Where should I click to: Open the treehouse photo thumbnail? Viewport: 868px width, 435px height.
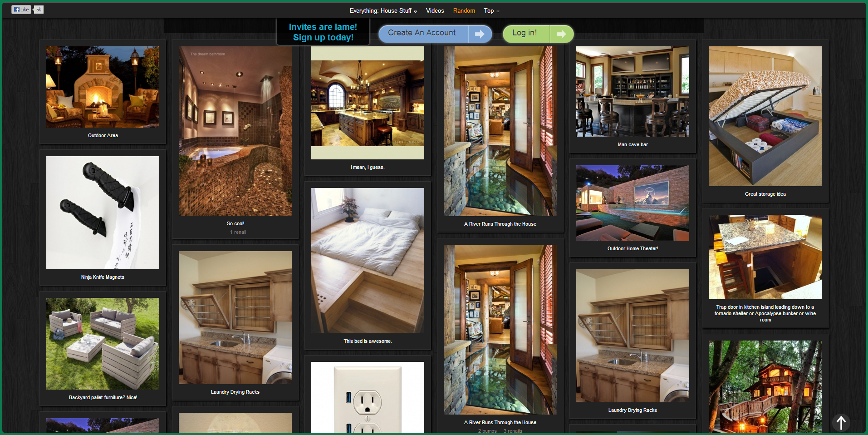tap(765, 386)
